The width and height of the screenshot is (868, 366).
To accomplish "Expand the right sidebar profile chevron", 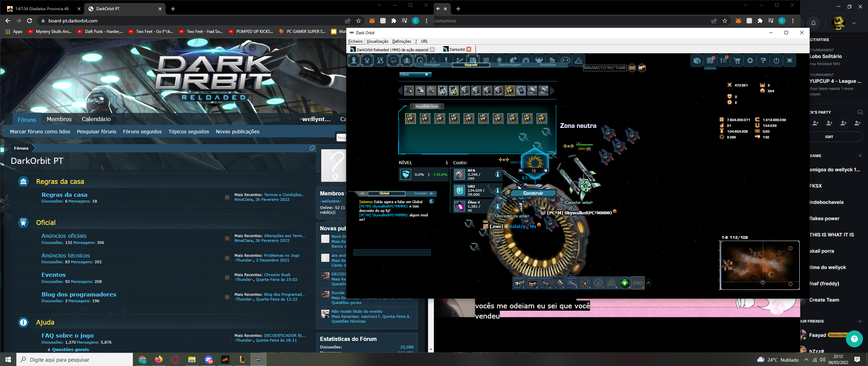I will coord(854,23).
